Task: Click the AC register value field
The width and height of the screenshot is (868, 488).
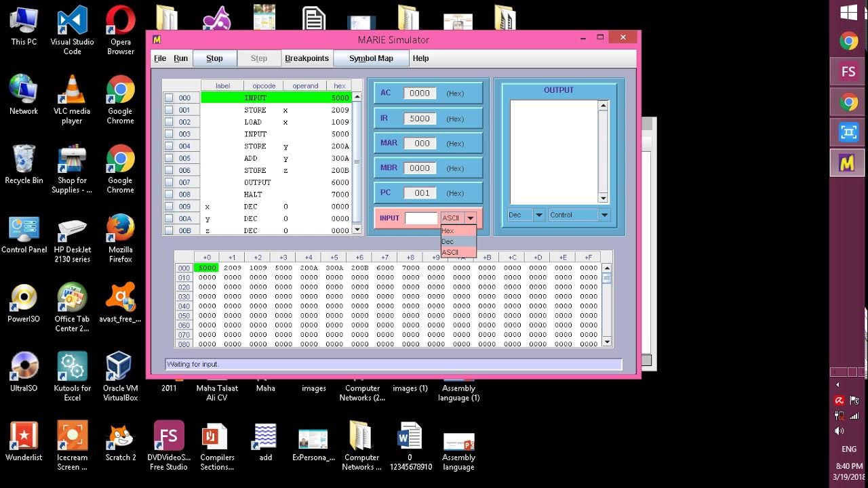Action: tap(420, 94)
